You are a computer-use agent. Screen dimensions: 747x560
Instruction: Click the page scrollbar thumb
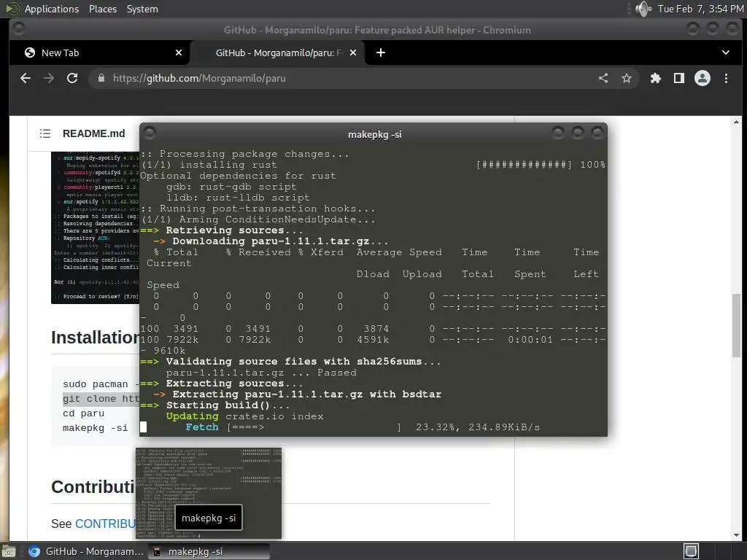(737, 325)
